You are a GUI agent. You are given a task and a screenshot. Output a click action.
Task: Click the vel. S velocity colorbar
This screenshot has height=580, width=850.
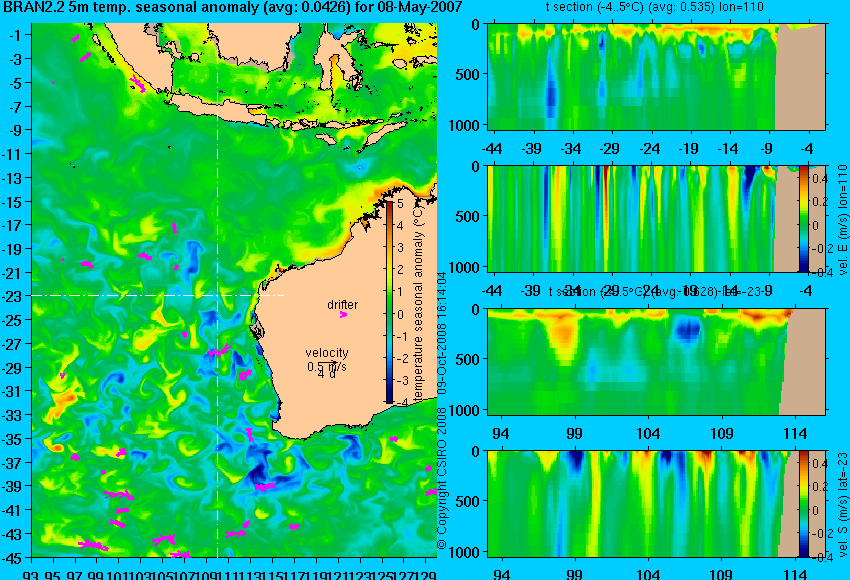(x=803, y=504)
